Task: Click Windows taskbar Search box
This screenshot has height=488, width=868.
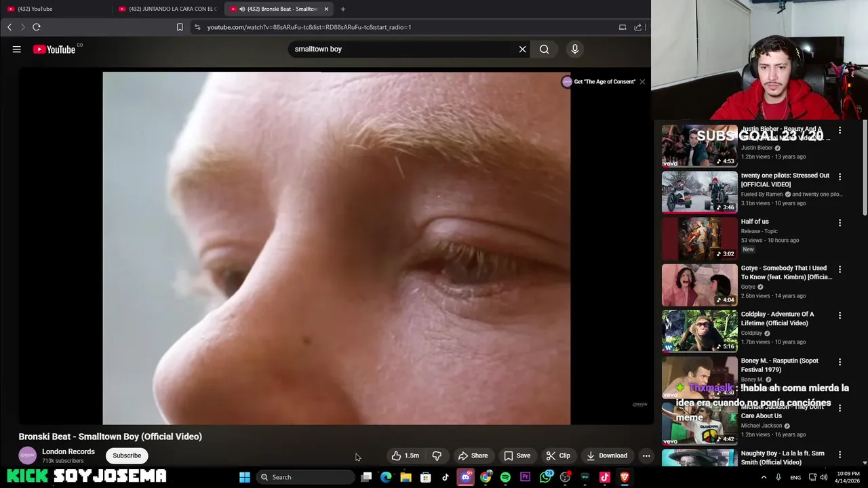Action: pyautogui.click(x=306, y=477)
